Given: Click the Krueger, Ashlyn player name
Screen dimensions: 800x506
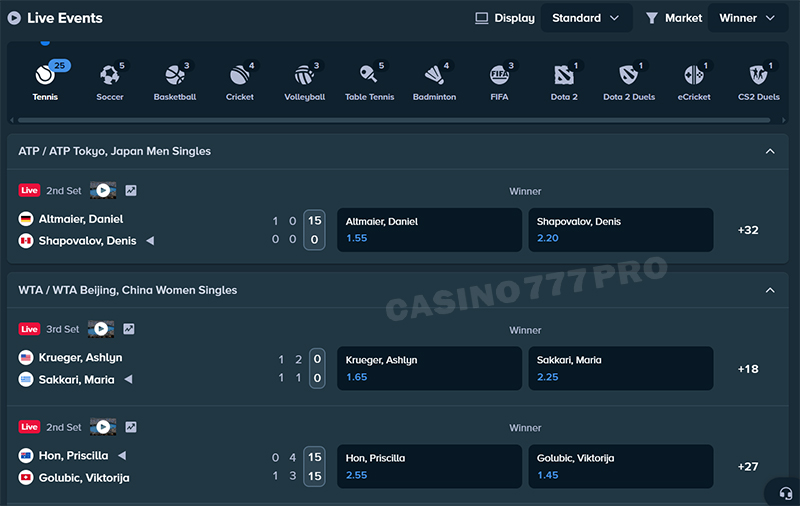Looking at the screenshot, I should pyautogui.click(x=81, y=358).
